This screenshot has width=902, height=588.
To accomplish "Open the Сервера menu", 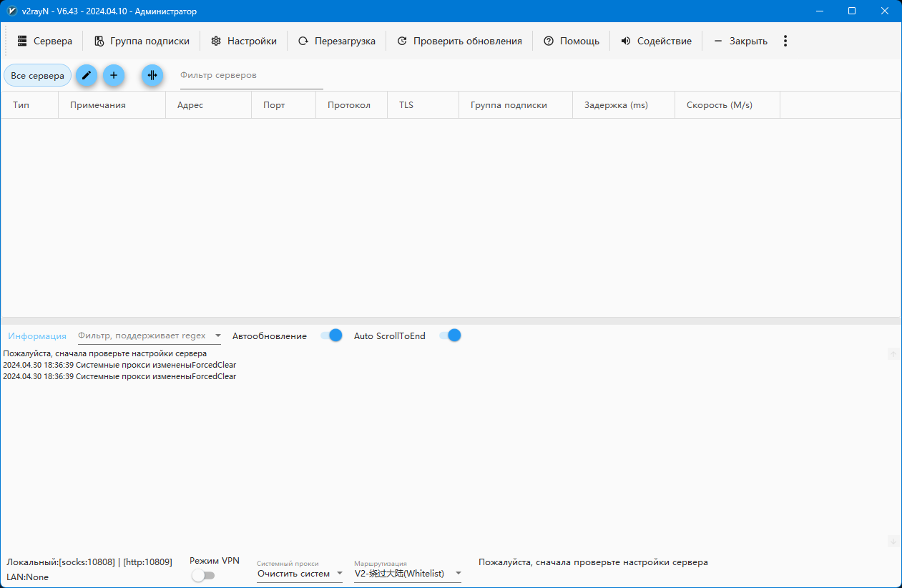I will [45, 41].
